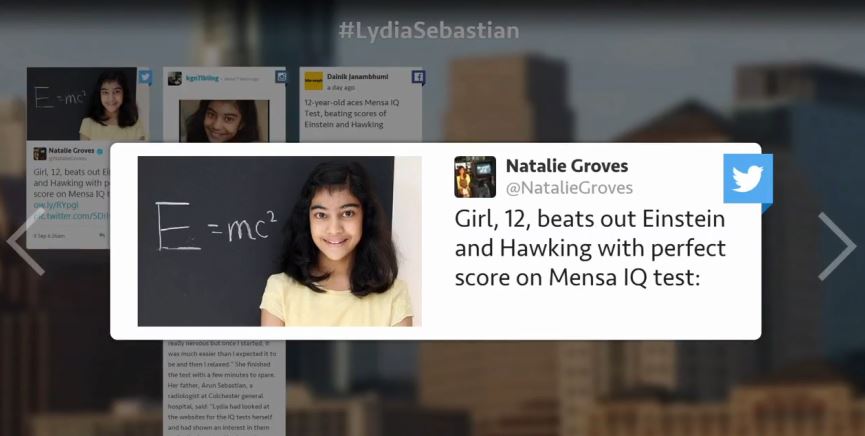Click kgn7lblng user avatar
This screenshot has width=865, height=436.
[175, 79]
